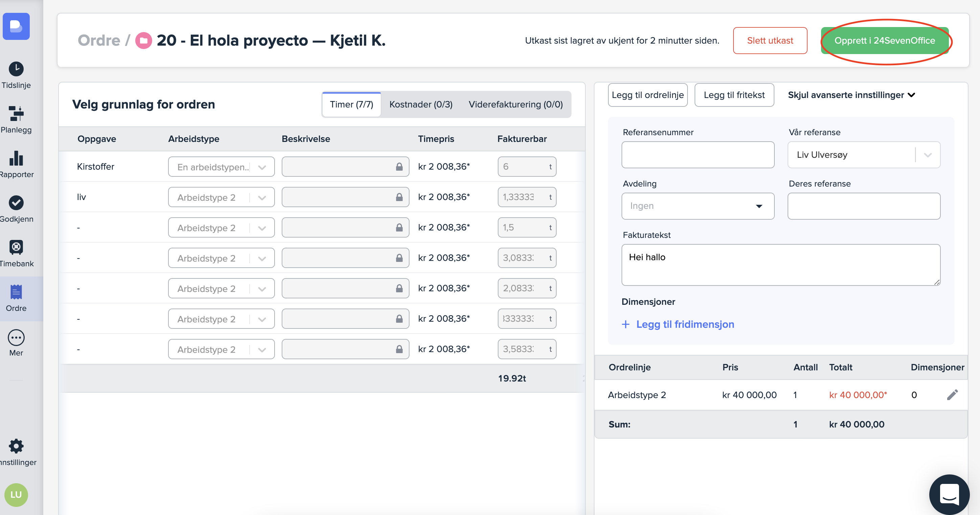Screen dimensions: 980x515
Task: Open Innstillinger gear icon
Action: [x=16, y=446]
